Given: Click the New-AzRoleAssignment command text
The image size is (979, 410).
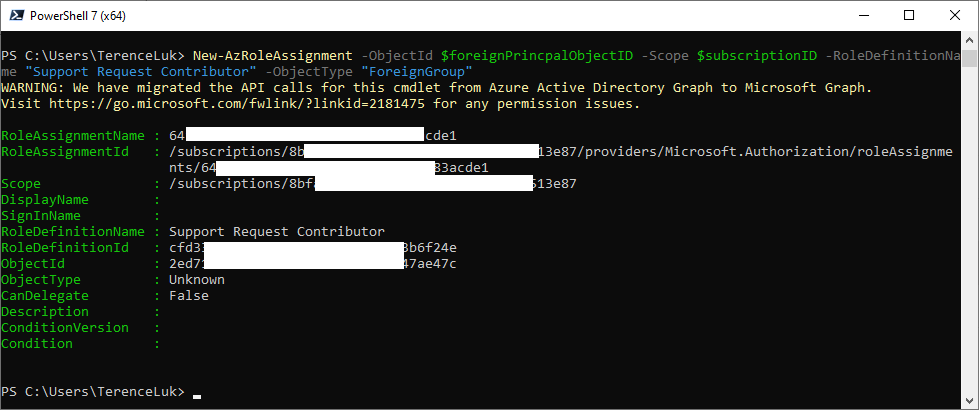Looking at the screenshot, I should [x=273, y=56].
